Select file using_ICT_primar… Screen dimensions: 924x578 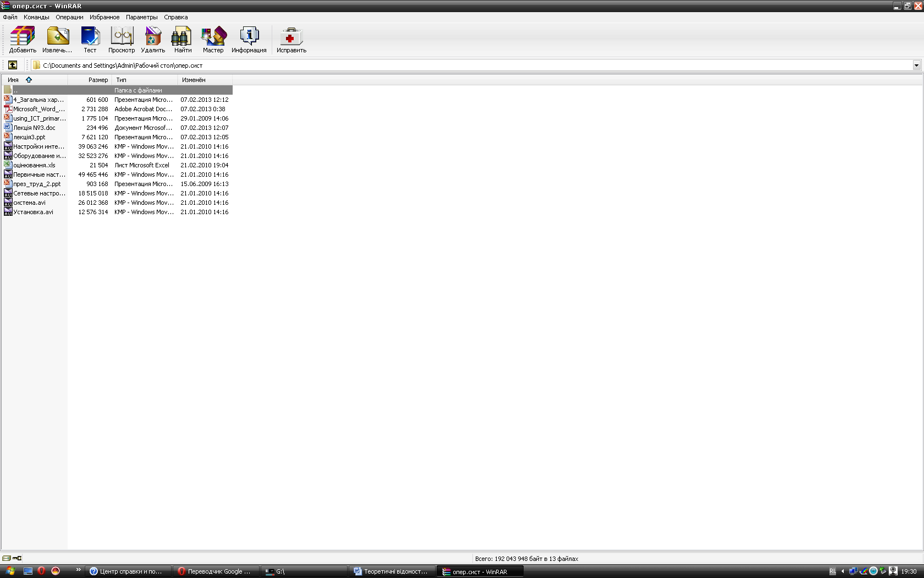click(x=39, y=118)
